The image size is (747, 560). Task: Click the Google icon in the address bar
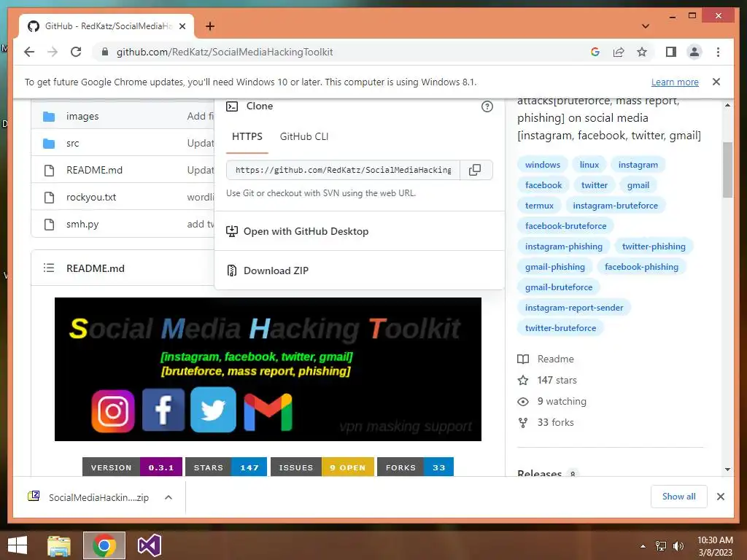pyautogui.click(x=595, y=52)
